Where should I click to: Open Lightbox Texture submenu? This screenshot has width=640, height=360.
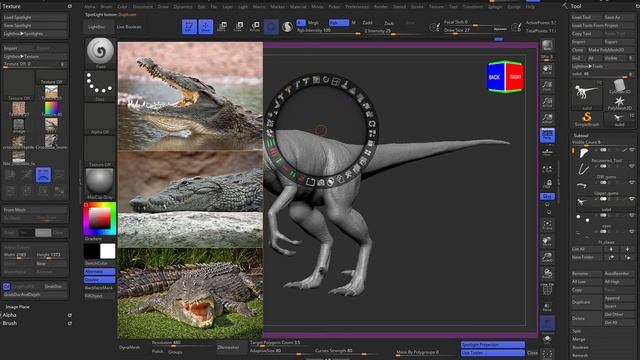(35, 56)
